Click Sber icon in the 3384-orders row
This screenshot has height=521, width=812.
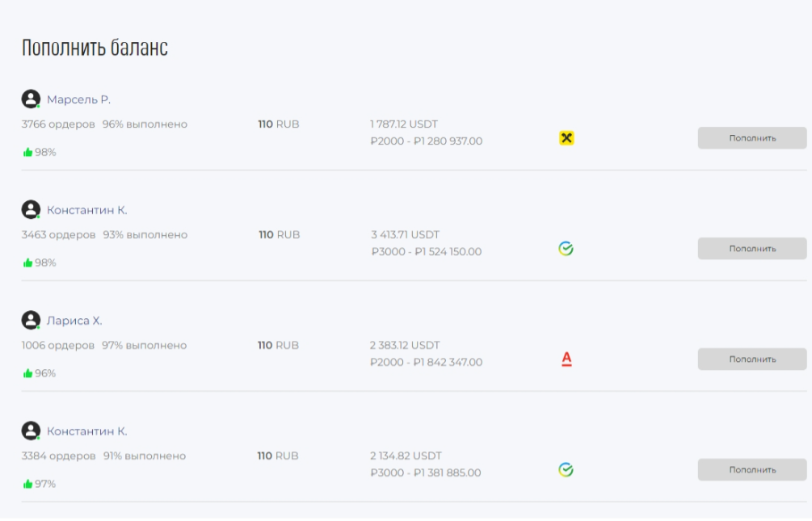pos(566,469)
